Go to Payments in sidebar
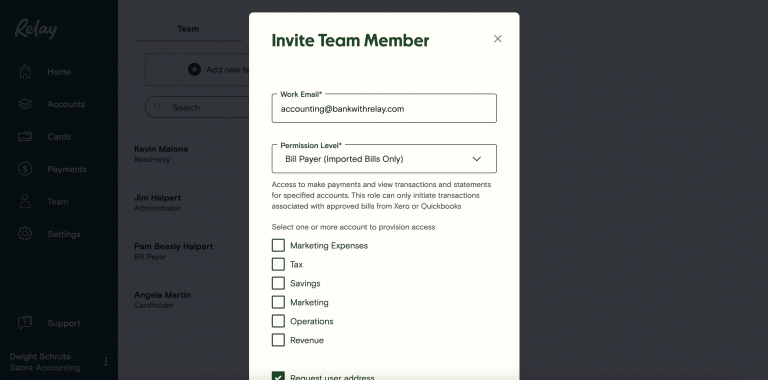The image size is (768, 380). click(x=67, y=169)
